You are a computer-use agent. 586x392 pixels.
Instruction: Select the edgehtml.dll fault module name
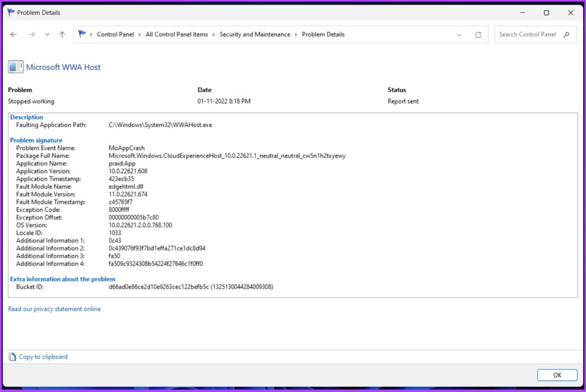point(126,187)
